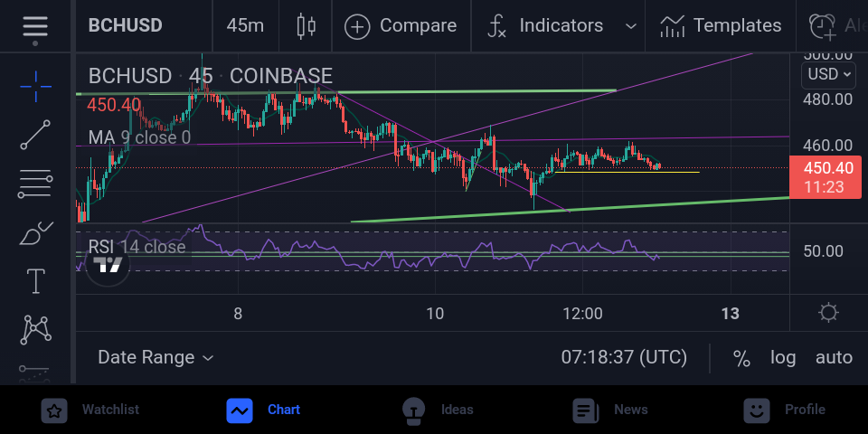Toggle auto scale mode

834,358
